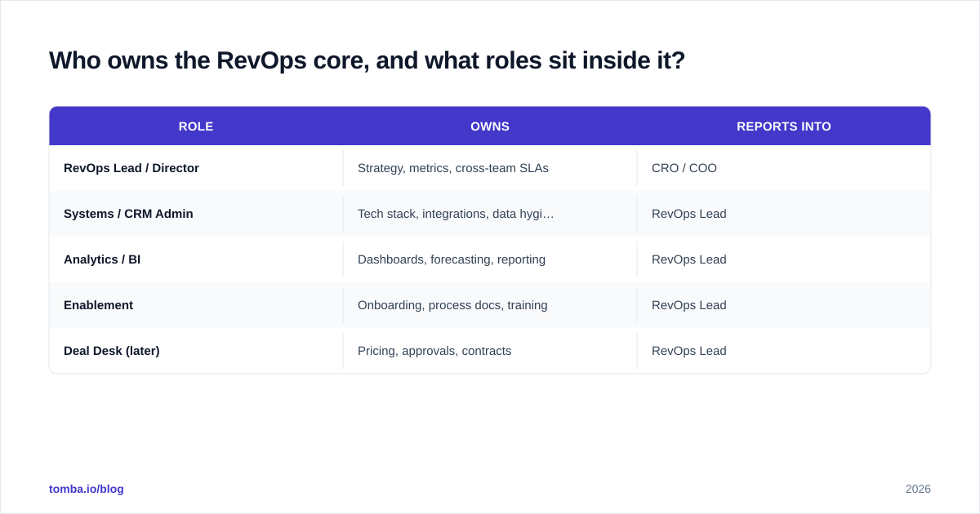Click 'Onboarding, process docs, training' cell

point(490,305)
